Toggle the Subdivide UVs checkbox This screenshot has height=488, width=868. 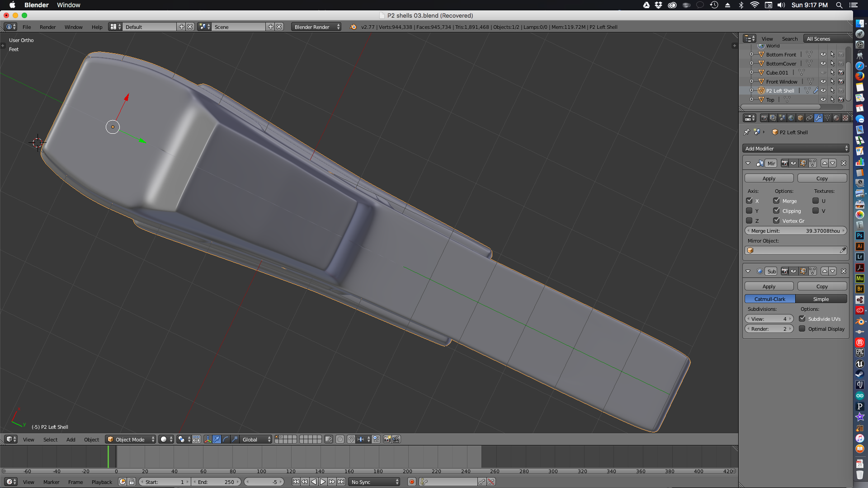coord(802,319)
